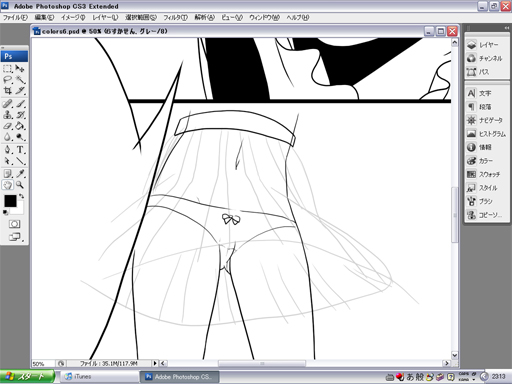This screenshot has height=384, width=512.
Task: Expand the 文字 character panel
Action: point(487,93)
